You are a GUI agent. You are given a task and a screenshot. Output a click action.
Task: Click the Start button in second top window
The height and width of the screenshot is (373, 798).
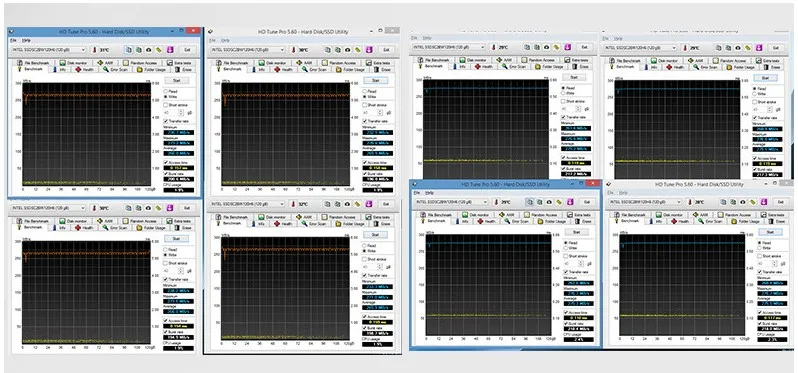(376, 80)
